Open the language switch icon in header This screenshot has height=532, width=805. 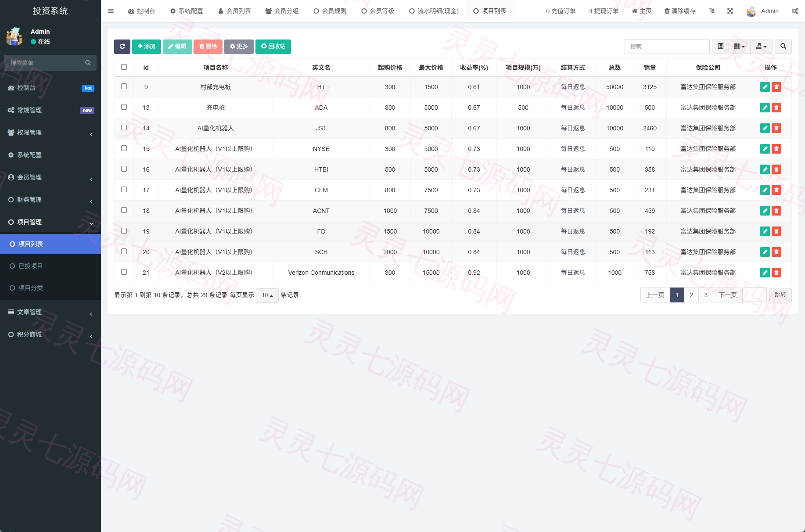tap(712, 11)
